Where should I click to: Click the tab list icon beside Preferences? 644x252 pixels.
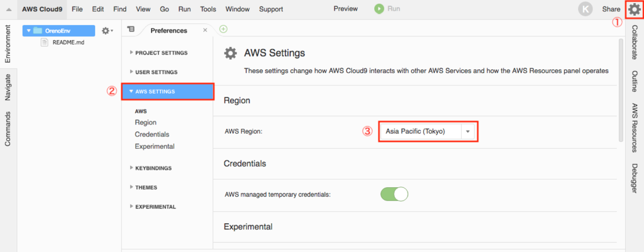[x=131, y=30]
